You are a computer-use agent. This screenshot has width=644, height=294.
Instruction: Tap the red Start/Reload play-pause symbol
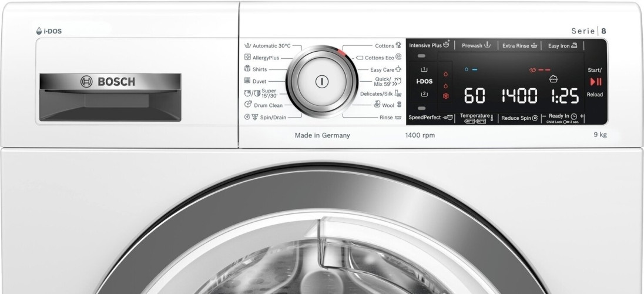coord(596,82)
